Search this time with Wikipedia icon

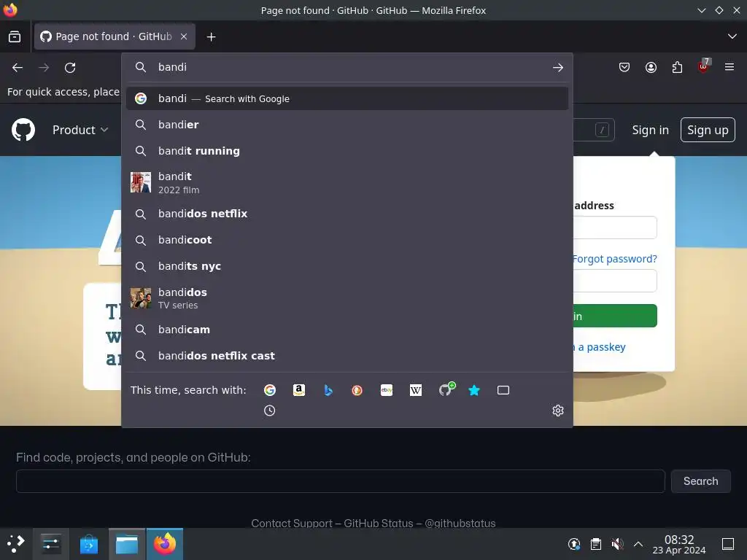[x=415, y=390]
